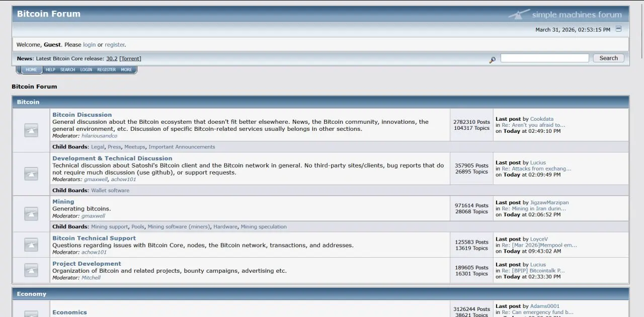Open the Mining support child board
Image resolution: width=644 pixels, height=317 pixels.
(110, 227)
